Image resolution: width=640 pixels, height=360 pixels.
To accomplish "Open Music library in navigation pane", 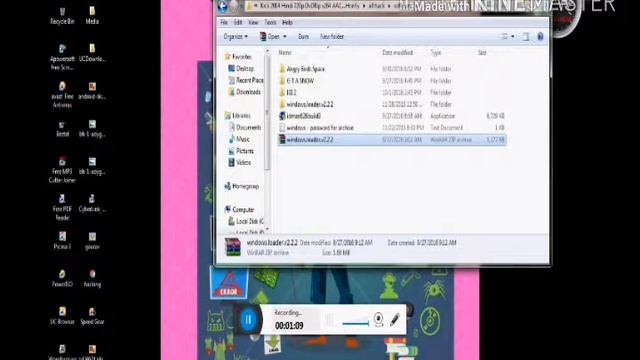I will 239,140.
